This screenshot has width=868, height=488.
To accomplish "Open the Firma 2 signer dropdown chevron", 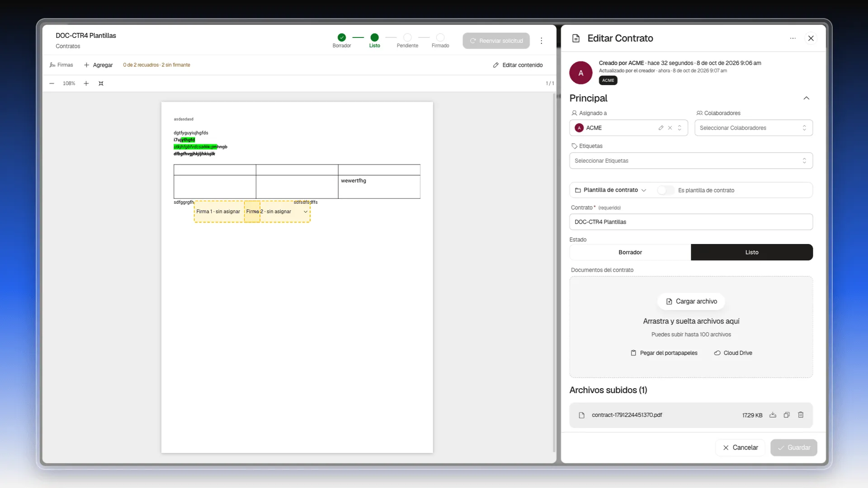I will (306, 212).
